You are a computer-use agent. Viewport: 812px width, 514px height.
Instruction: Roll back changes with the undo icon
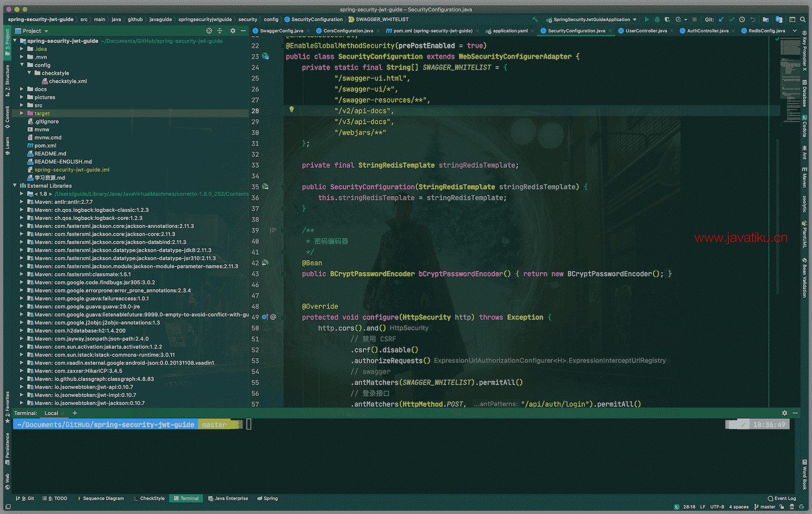753,19
